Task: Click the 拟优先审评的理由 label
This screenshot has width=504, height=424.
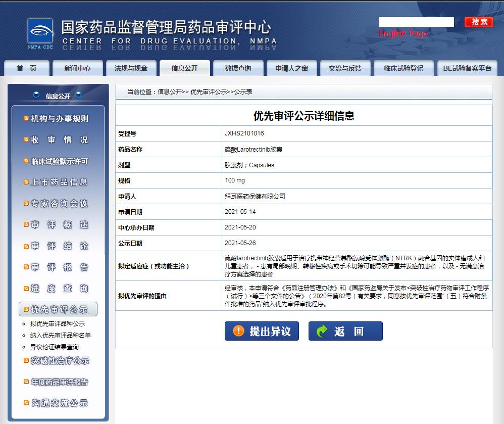Action: (x=142, y=296)
